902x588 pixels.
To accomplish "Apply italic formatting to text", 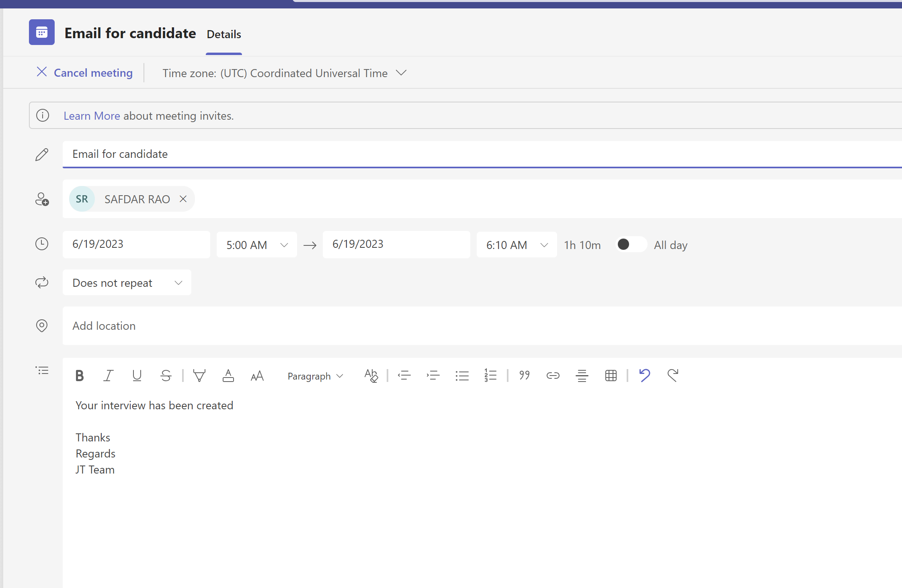I will [108, 376].
